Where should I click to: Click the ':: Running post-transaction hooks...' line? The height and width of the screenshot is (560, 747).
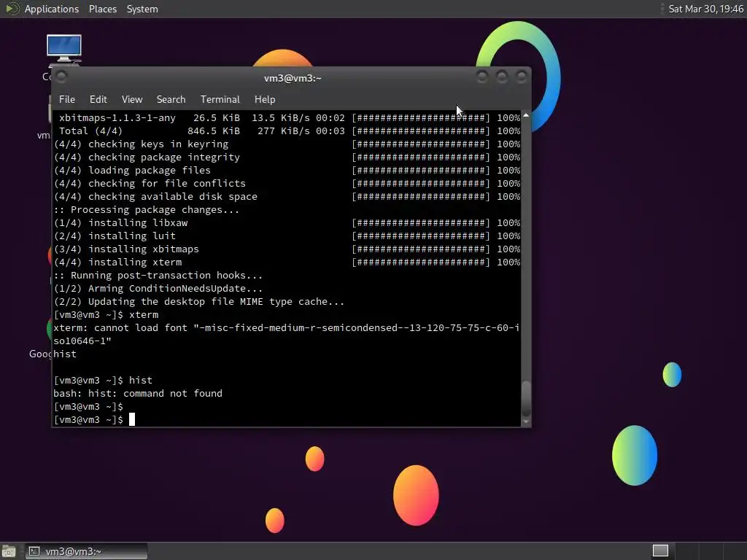[158, 275]
